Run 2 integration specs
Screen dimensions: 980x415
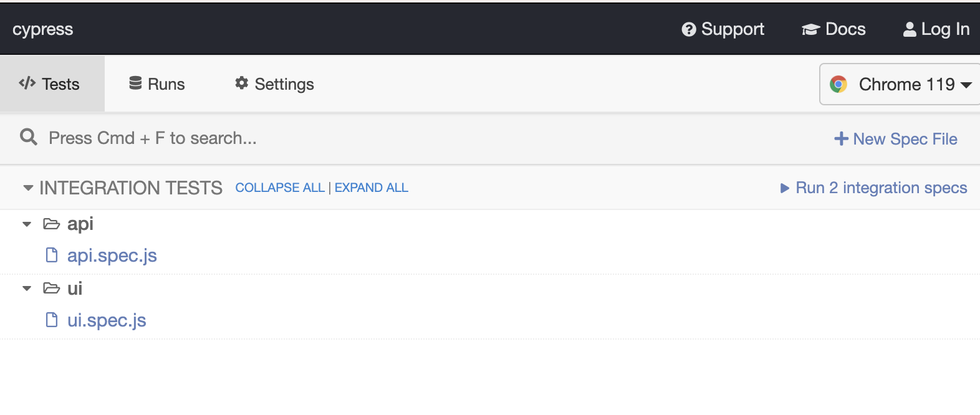[x=873, y=188]
